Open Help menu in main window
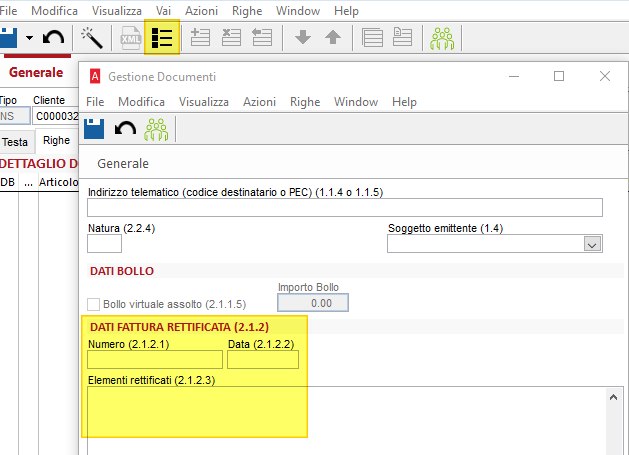 [347, 11]
